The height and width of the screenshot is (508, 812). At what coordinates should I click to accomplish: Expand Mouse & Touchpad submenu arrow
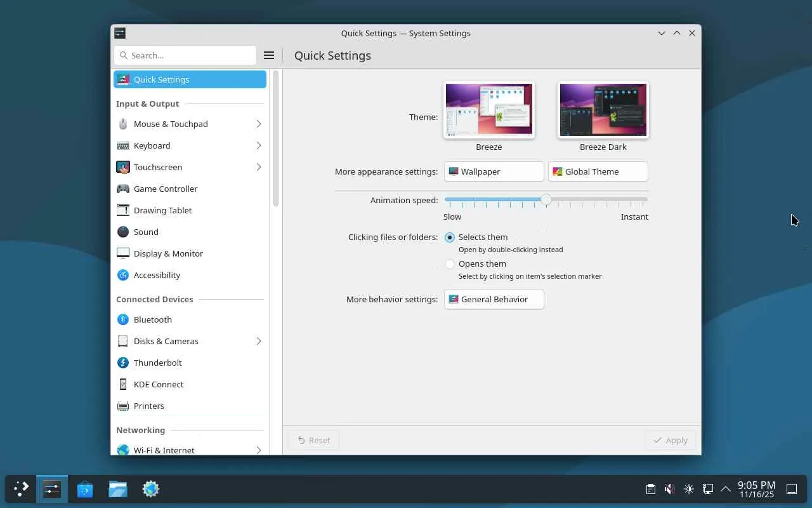pyautogui.click(x=259, y=124)
